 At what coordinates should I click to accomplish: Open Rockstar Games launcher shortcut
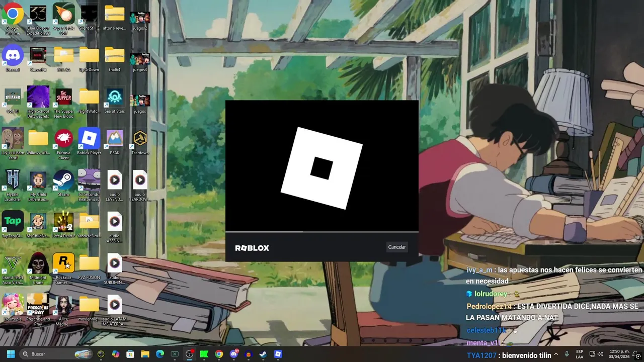coord(63,269)
